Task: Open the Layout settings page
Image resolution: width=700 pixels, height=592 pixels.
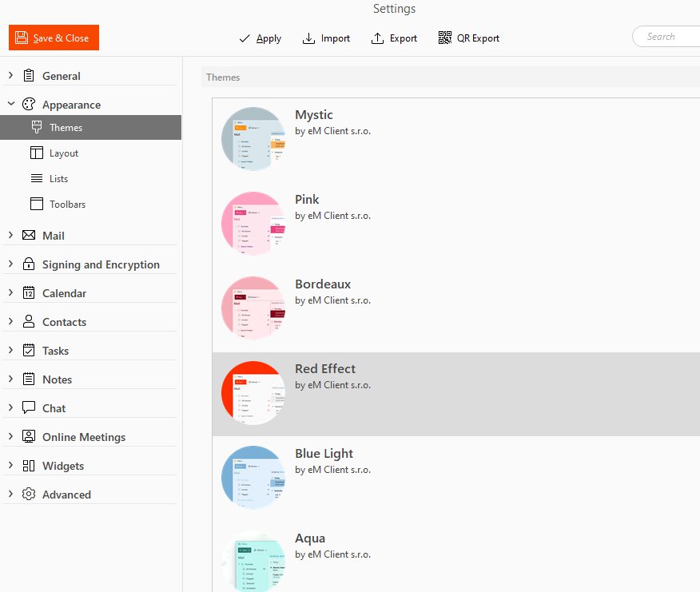Action: coord(64,153)
